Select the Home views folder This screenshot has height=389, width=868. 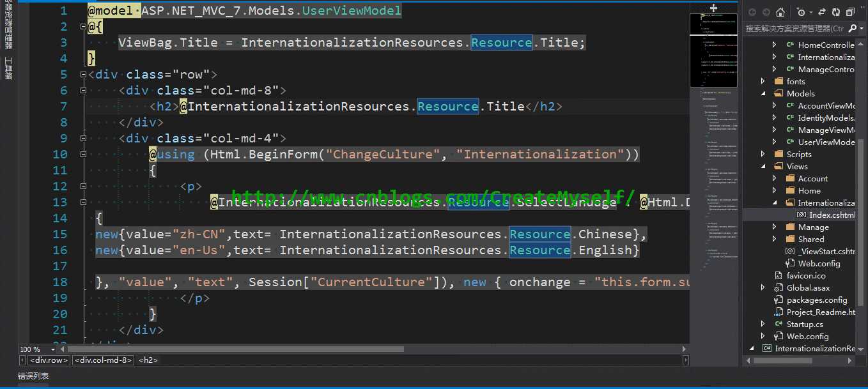(809, 190)
